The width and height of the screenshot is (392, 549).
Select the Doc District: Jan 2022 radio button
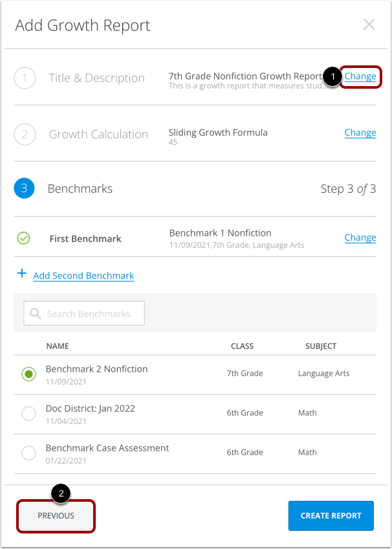coord(28,414)
